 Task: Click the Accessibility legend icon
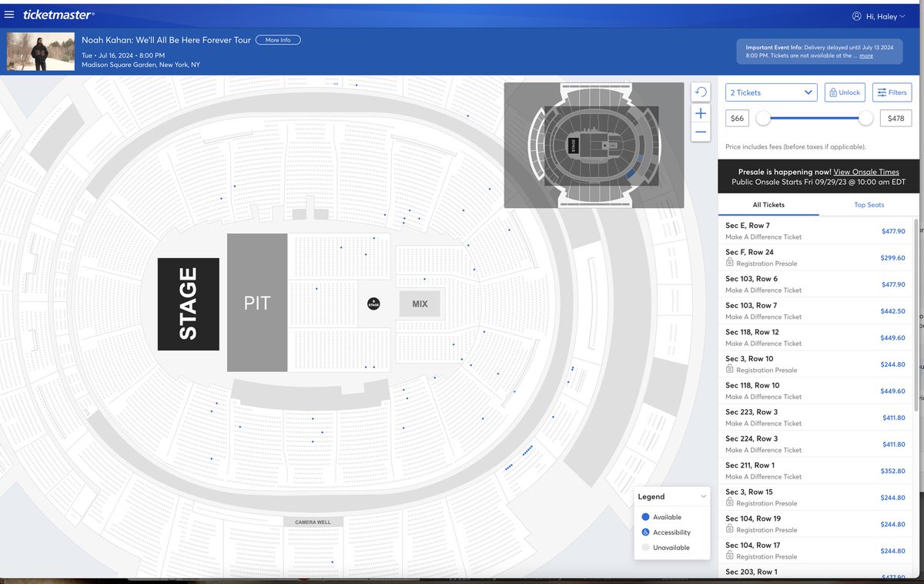645,532
